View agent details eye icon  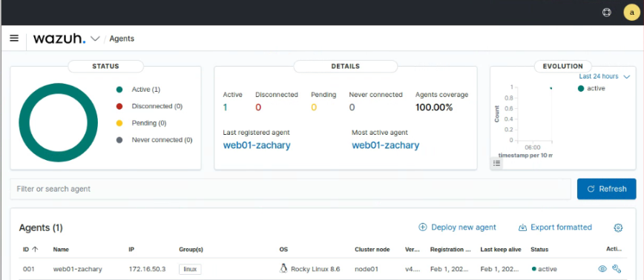click(602, 269)
